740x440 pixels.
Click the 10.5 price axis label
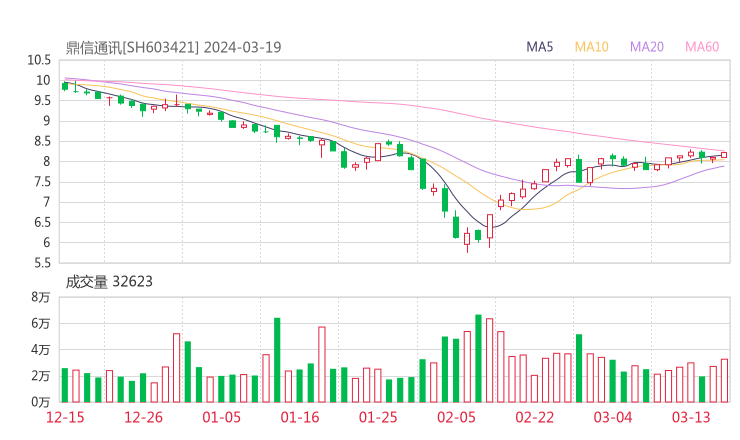point(39,60)
